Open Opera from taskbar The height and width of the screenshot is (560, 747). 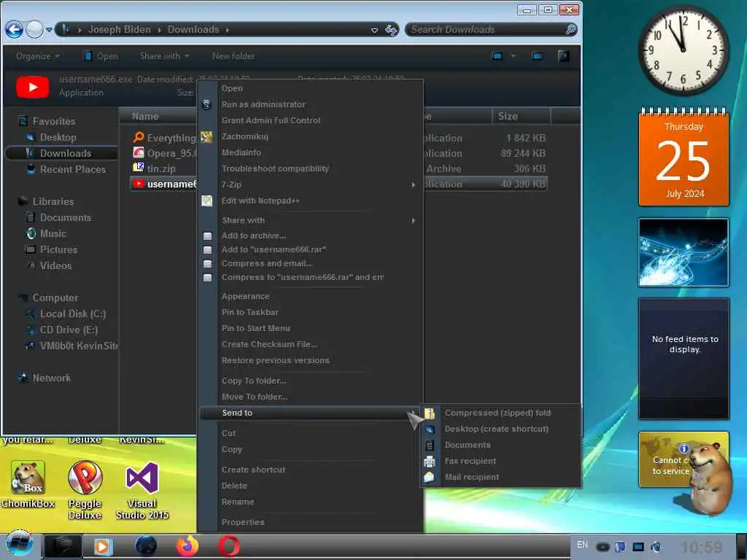[x=229, y=546]
